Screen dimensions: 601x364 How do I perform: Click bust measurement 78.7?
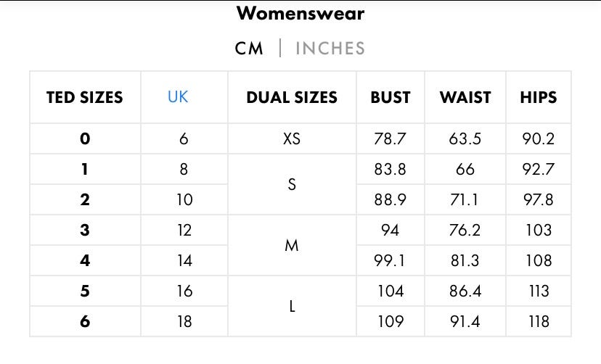(390, 139)
